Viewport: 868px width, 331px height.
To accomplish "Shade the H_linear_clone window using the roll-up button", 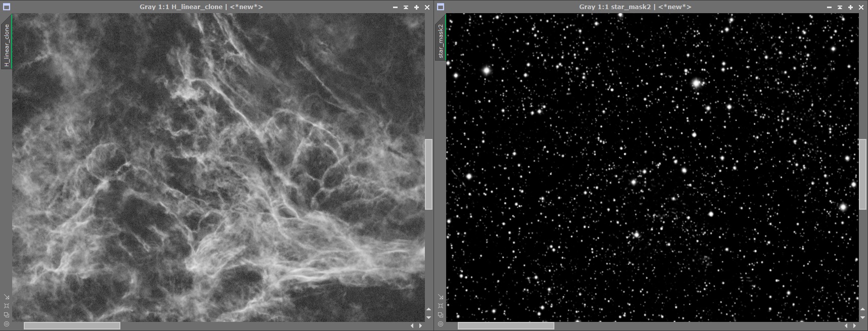I will click(406, 7).
